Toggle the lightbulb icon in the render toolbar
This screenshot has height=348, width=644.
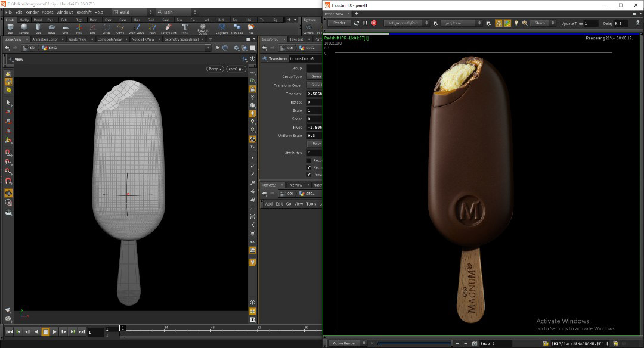[x=516, y=23]
